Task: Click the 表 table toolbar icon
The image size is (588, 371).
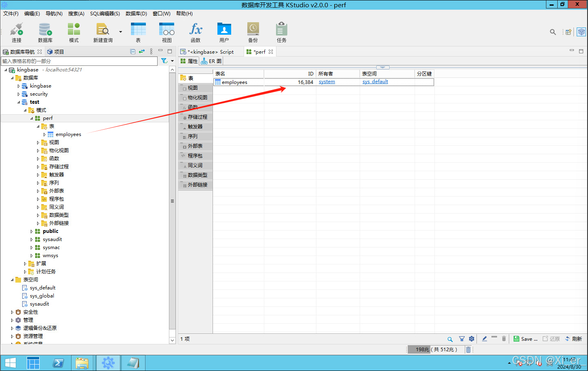Action: pos(138,33)
